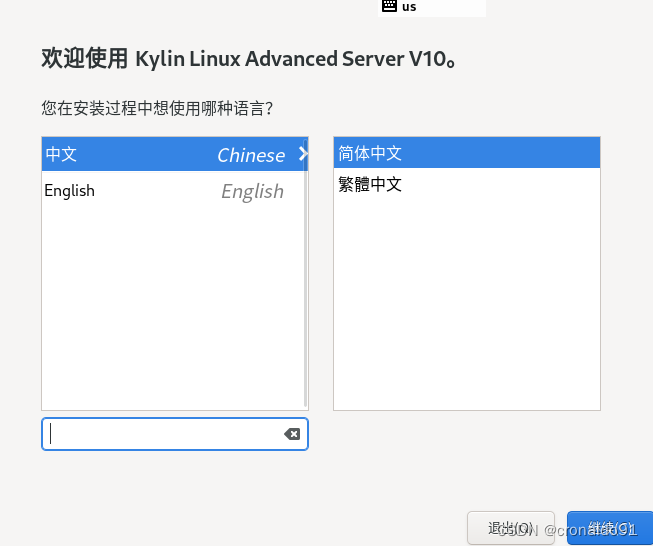This screenshot has width=653, height=546.
Task: Open the 'us' keyboard layout indicator
Action: (432, 7)
